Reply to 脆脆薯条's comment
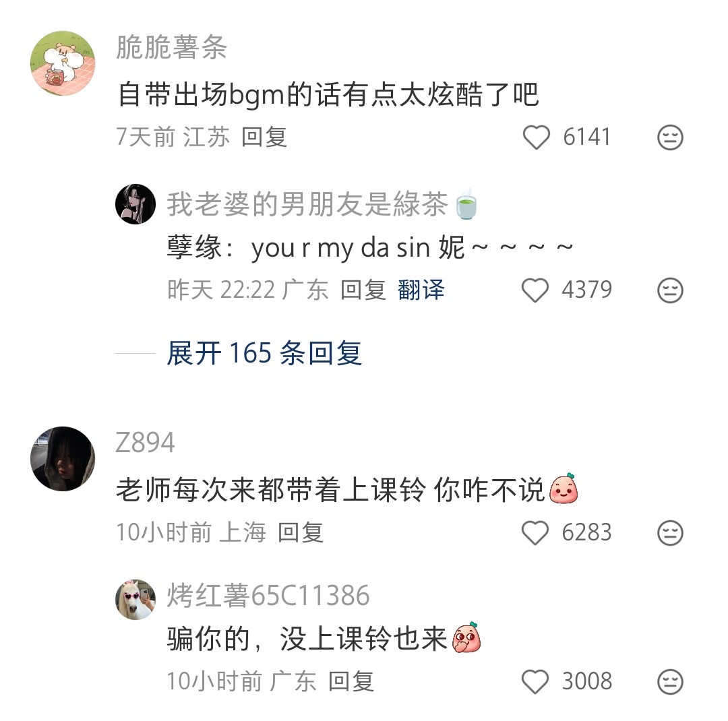The image size is (728, 721). 264,137
